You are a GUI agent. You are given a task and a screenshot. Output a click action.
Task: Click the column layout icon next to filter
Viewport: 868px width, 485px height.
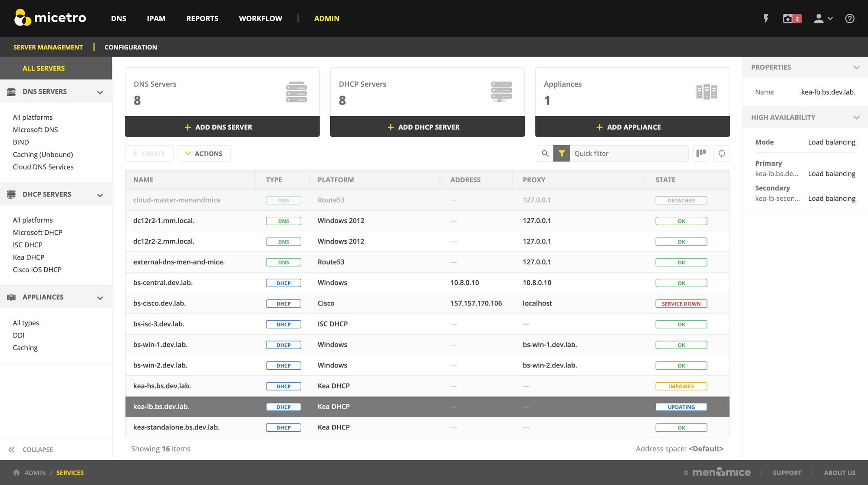click(701, 153)
